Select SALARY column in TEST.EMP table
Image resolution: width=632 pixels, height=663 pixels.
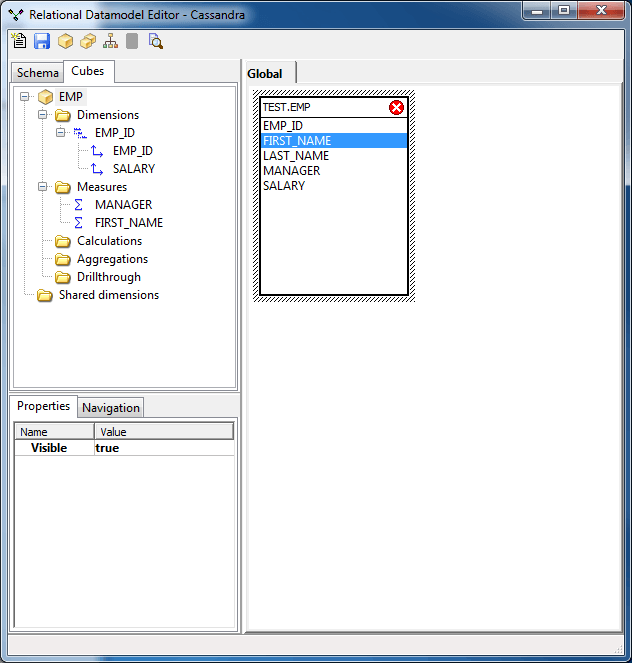[334, 186]
